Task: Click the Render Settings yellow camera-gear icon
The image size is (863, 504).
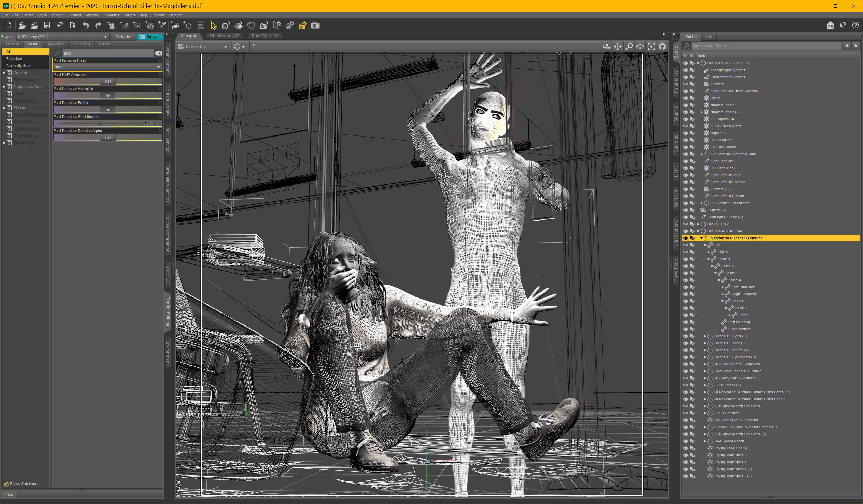Action: point(302,25)
